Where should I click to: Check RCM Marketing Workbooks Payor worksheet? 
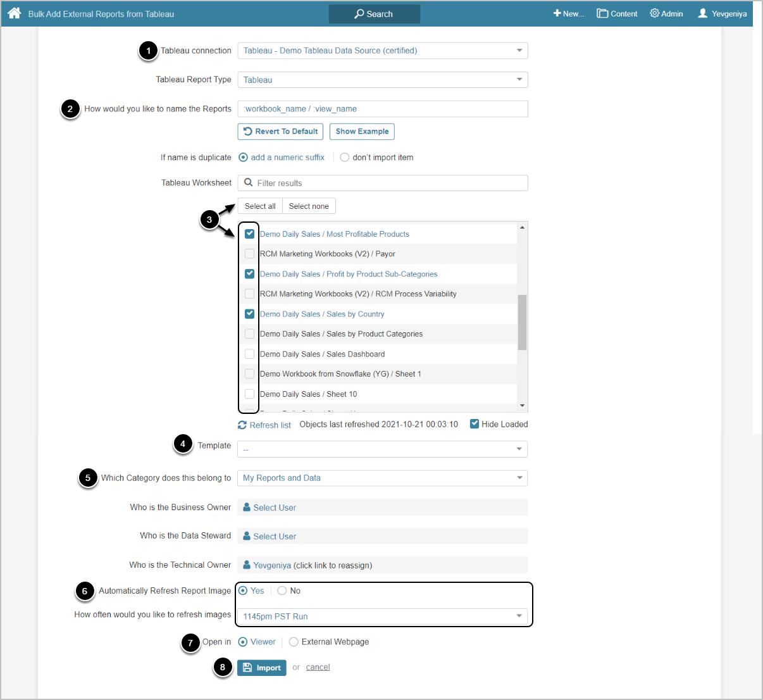(x=249, y=254)
